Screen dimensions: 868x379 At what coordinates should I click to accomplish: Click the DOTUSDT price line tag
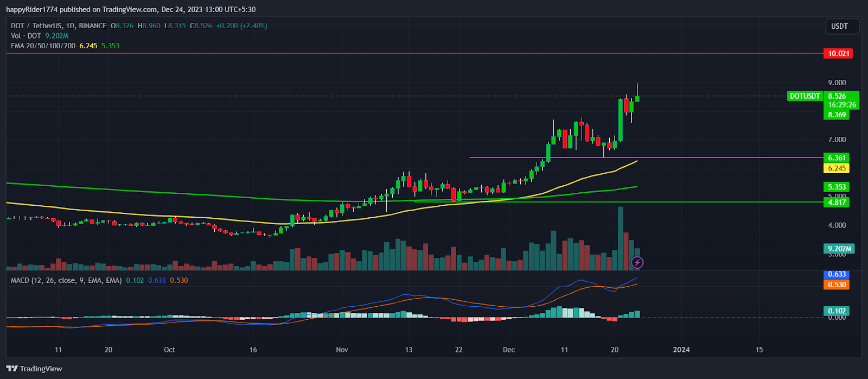[805, 96]
